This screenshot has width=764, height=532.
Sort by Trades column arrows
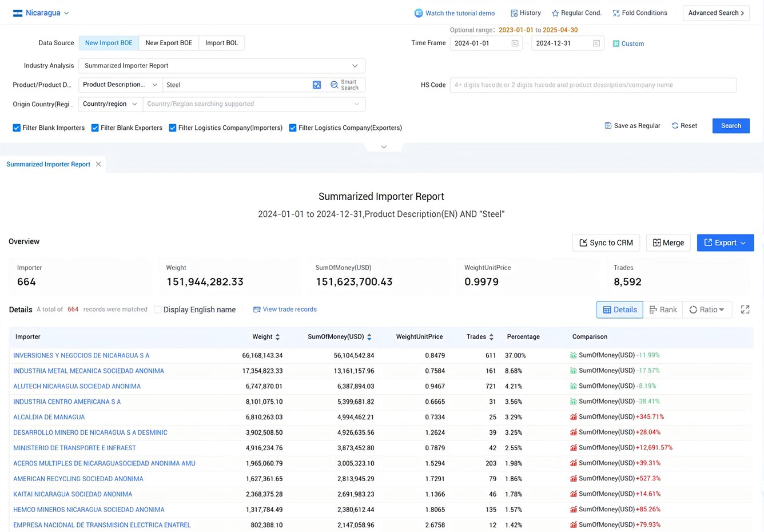(491, 337)
